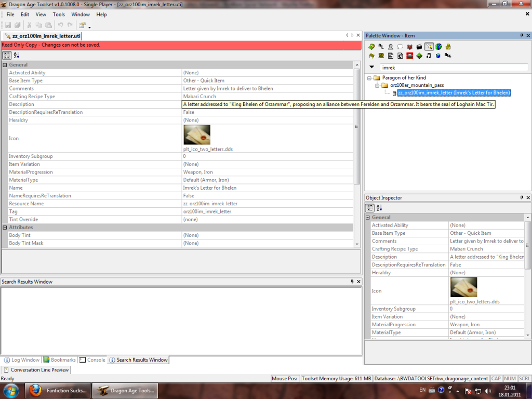532x399 pixels.
Task: Select zz_orz100im_imrek_letter item in palette tree
Action: tap(454, 92)
